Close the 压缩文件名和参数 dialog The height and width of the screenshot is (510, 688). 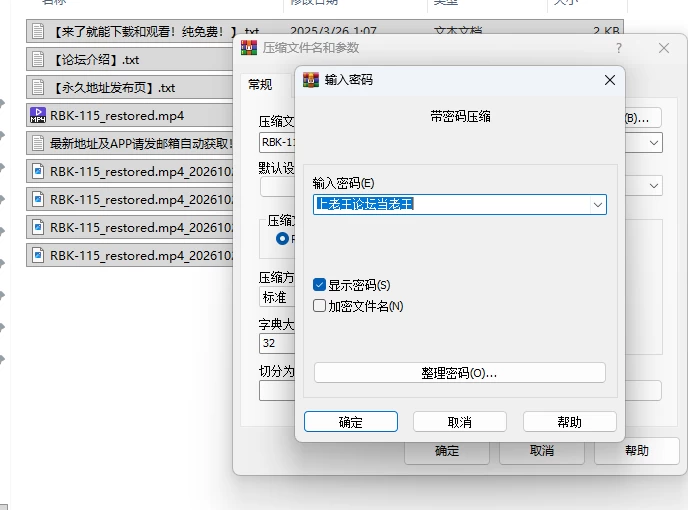[664, 48]
